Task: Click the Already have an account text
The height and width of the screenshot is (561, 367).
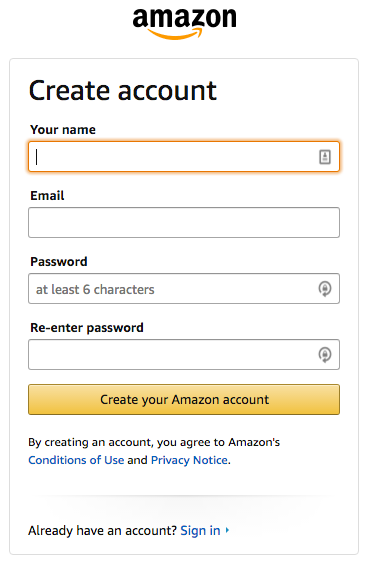Action: (103, 531)
